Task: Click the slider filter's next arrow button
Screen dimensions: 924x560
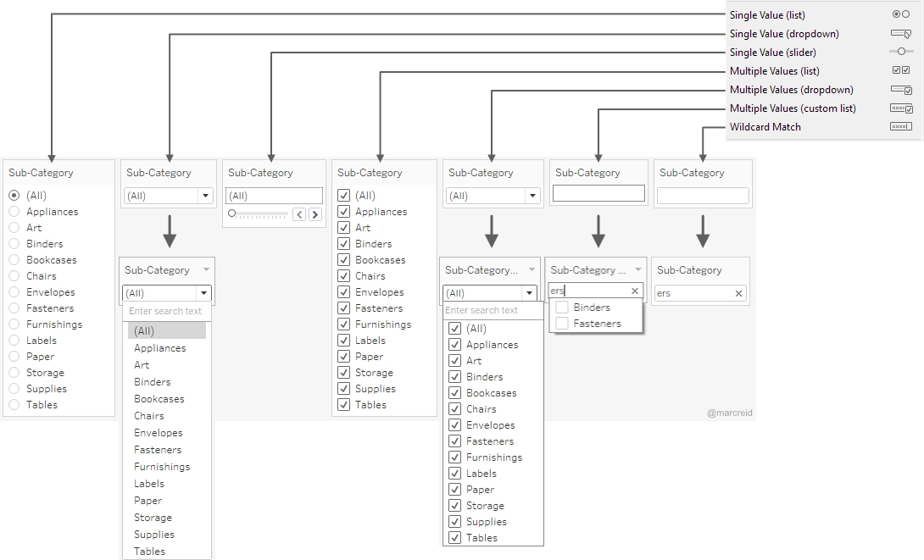Action: click(314, 214)
